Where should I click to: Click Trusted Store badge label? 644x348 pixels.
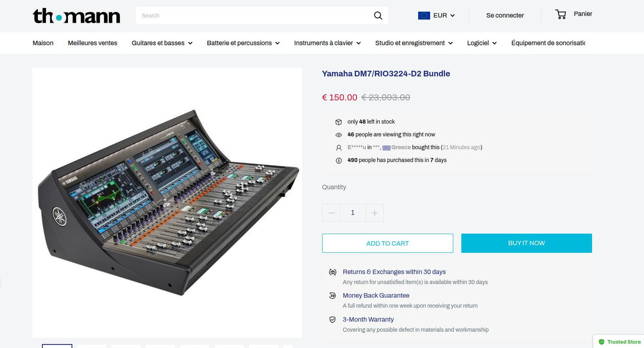624,342
